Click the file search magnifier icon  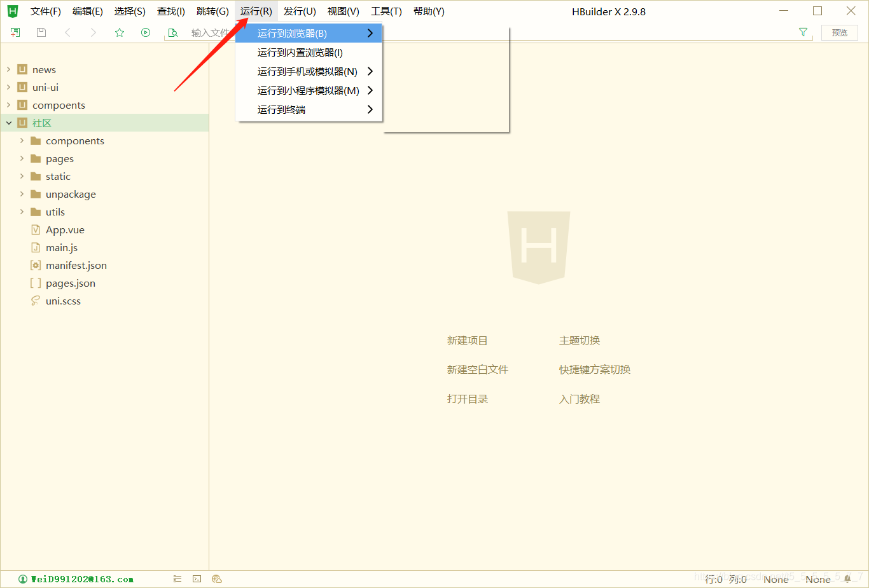click(x=173, y=32)
